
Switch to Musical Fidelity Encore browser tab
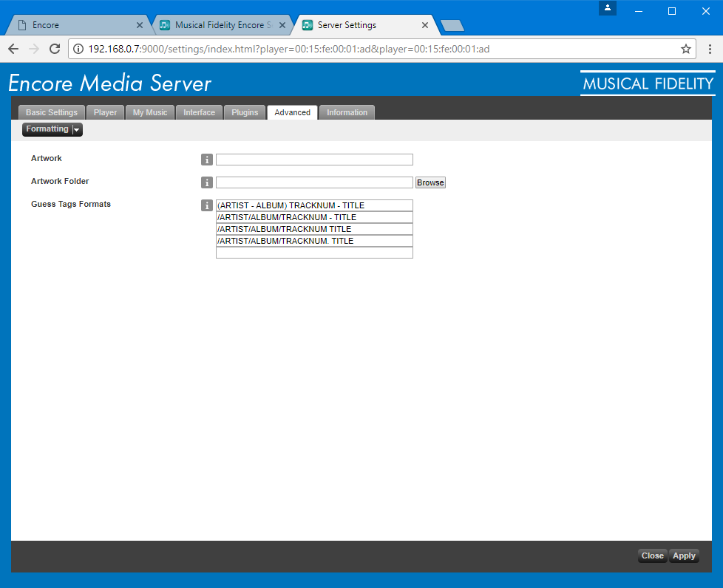click(x=224, y=25)
